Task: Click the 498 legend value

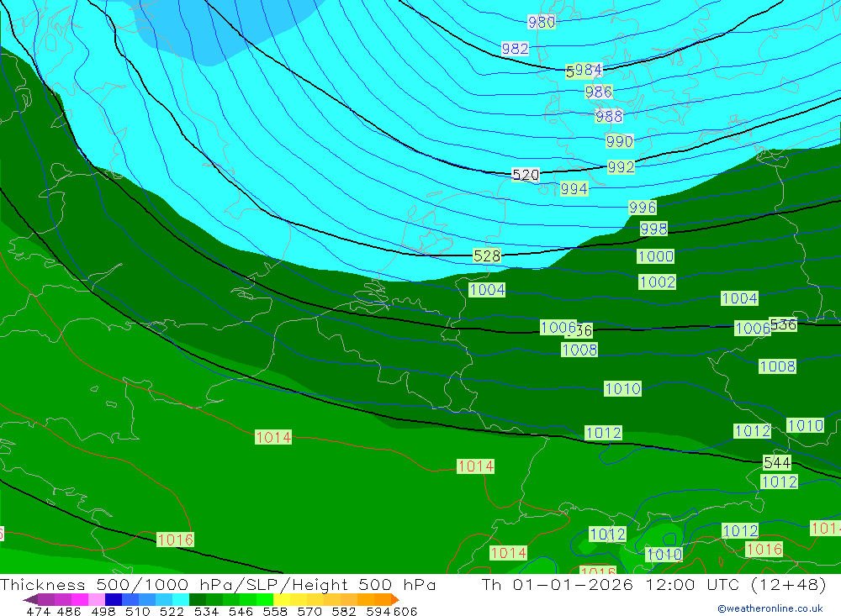Action: (x=103, y=612)
